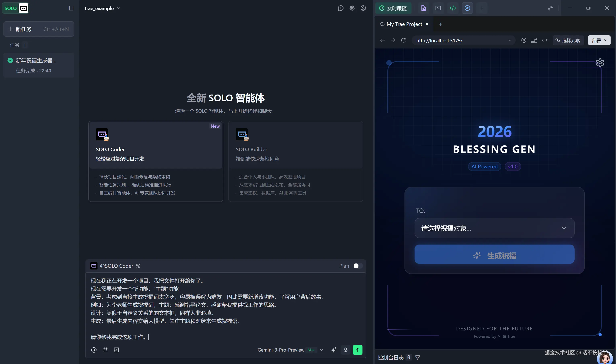Viewport: 616px width, 364px height.
Task: Open the code editor brackets icon
Action: 453,8
